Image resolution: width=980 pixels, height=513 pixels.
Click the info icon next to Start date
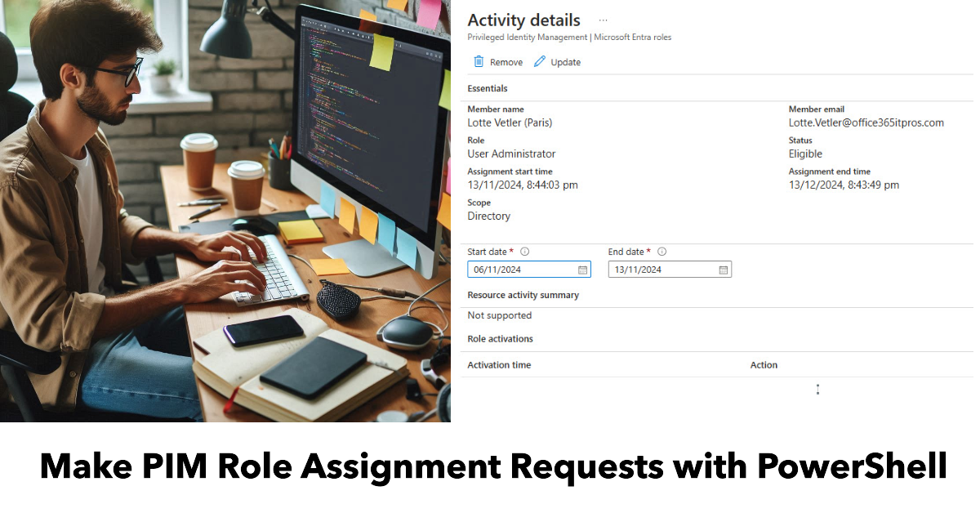tap(525, 252)
